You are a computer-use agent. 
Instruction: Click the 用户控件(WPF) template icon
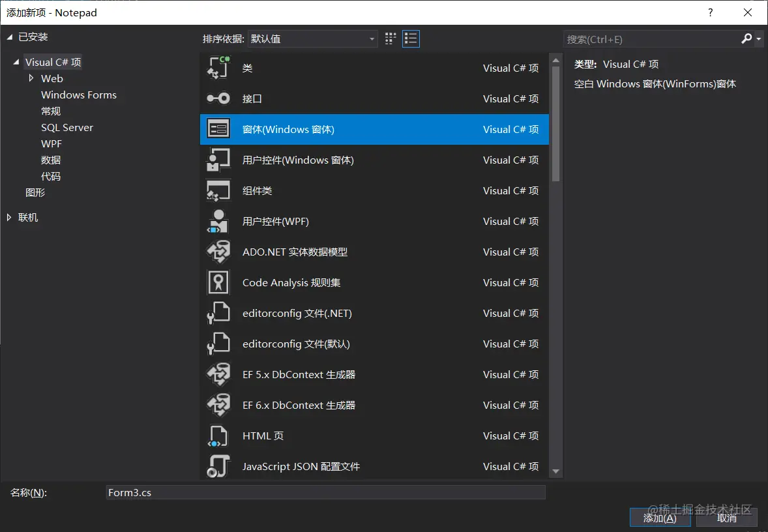coord(218,222)
